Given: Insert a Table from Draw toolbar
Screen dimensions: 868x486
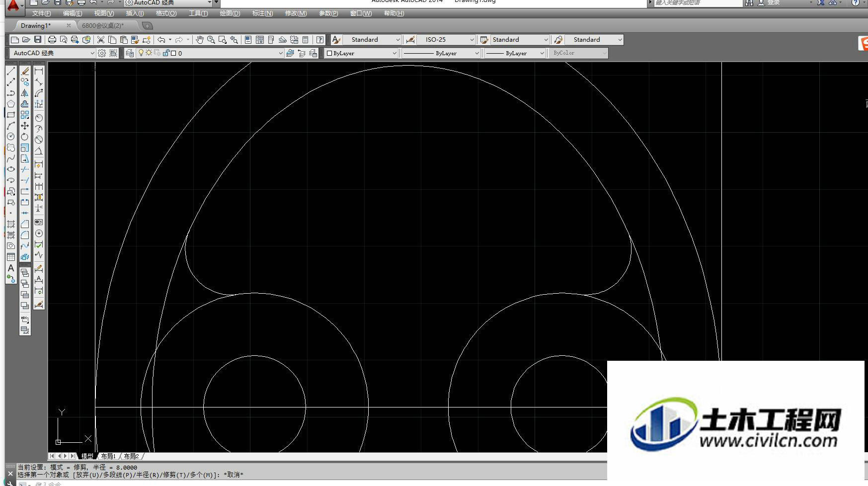Looking at the screenshot, I should (11, 257).
